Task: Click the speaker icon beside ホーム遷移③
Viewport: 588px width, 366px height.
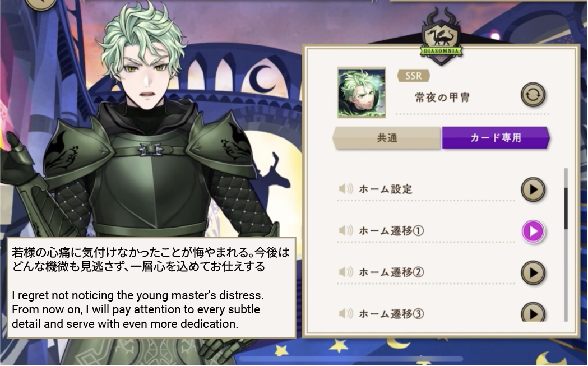Action: tap(346, 313)
